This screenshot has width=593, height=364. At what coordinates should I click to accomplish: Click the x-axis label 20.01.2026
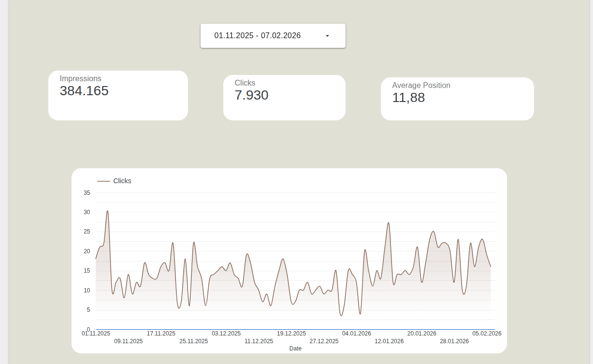pyautogui.click(x=422, y=334)
